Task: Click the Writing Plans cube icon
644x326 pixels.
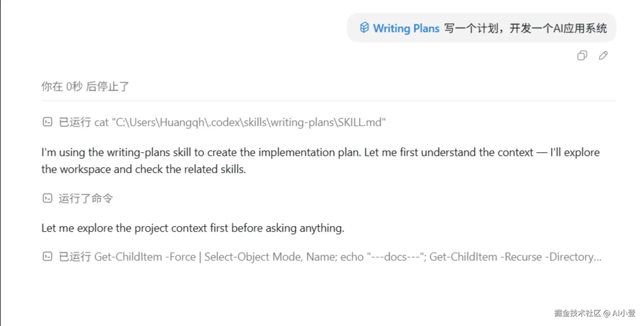Action: [364, 28]
